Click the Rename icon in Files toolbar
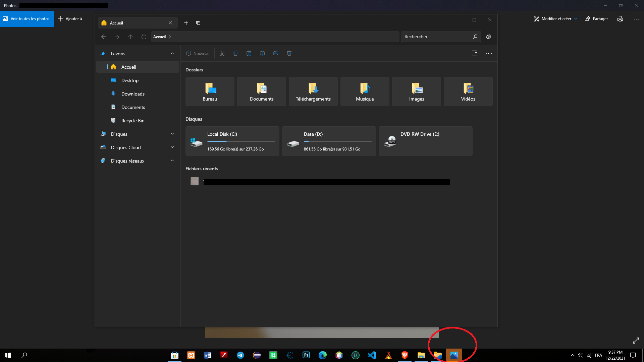The height and width of the screenshot is (362, 644). click(262, 53)
